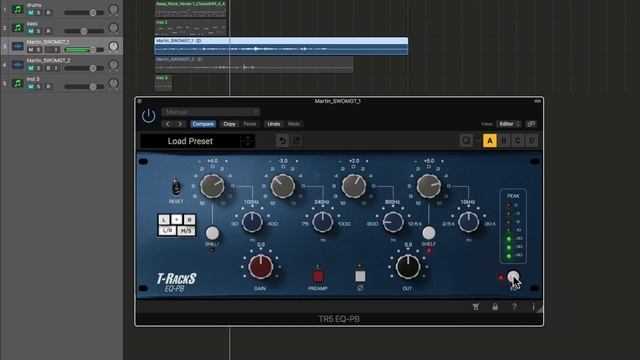Toggle the high band SHELF button
Image resolution: width=640 pixels, height=360 pixels.
click(x=429, y=233)
